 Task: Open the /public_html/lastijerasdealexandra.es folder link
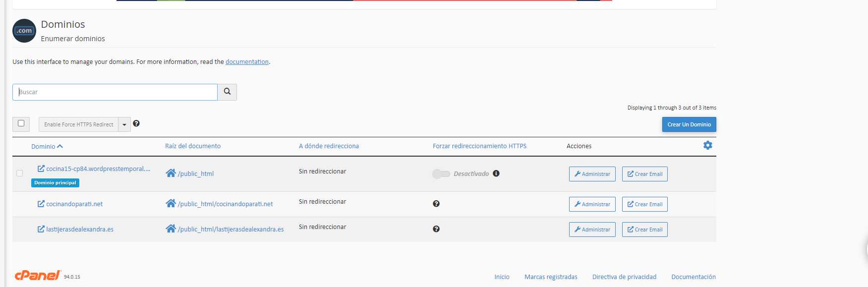[x=231, y=229]
